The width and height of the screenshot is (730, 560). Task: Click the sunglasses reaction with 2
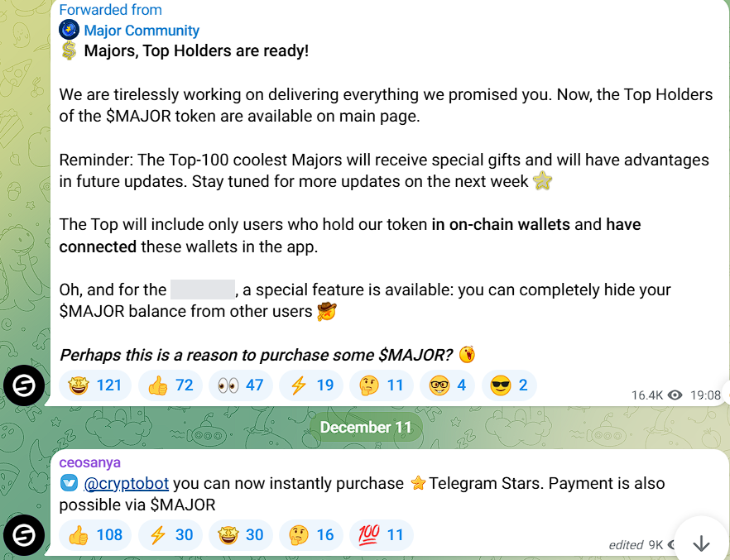[509, 385]
